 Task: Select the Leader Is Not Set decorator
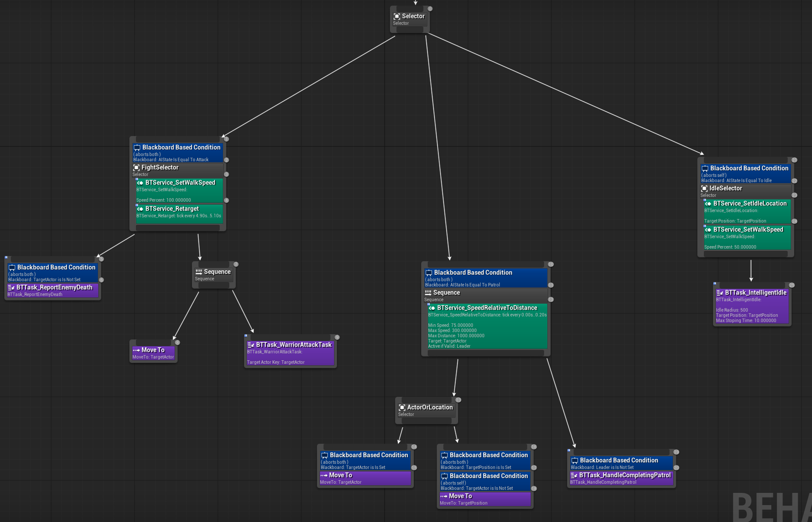(621, 463)
